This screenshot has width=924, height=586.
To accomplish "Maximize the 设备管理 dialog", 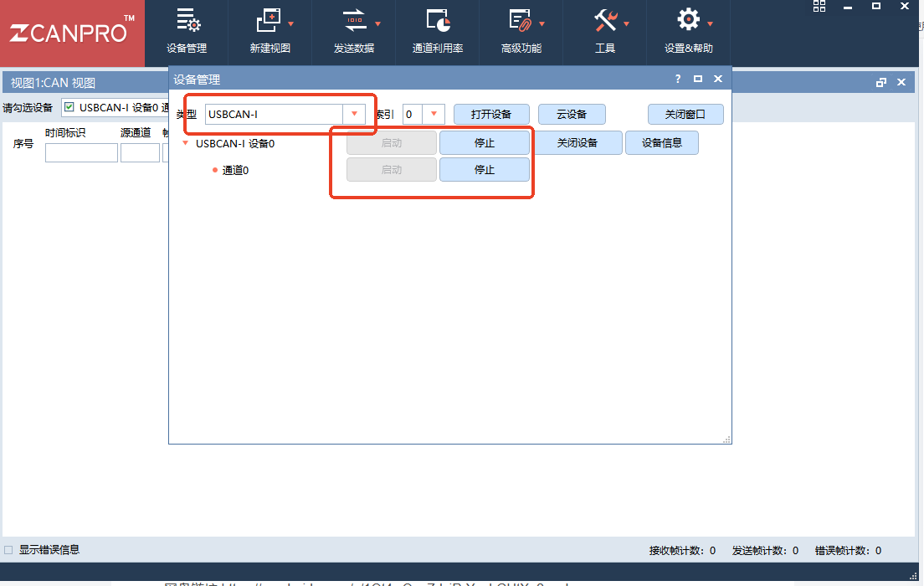I will click(698, 79).
